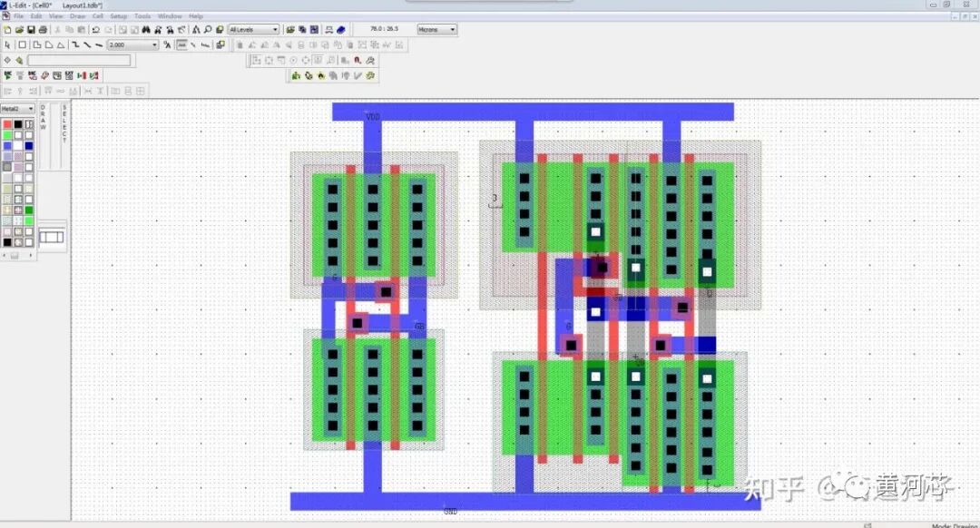Image resolution: width=980 pixels, height=528 pixels.
Task: Open the View menu
Action: (x=55, y=16)
